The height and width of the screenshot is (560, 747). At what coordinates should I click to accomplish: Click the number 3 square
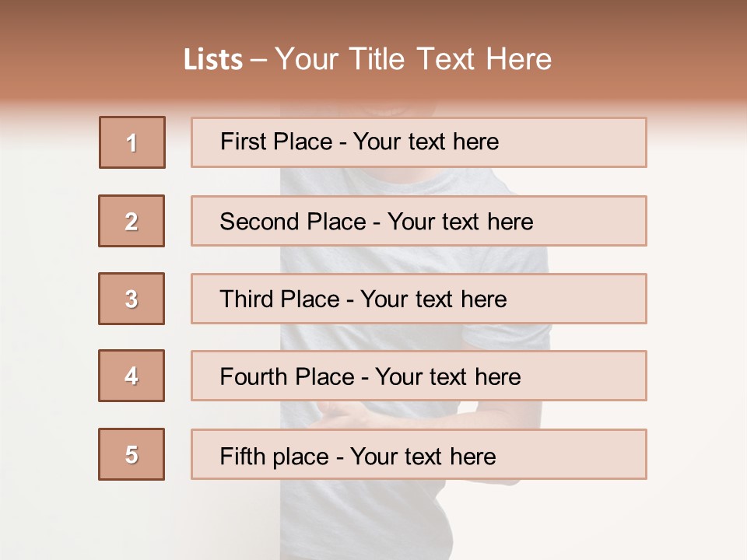click(x=132, y=299)
